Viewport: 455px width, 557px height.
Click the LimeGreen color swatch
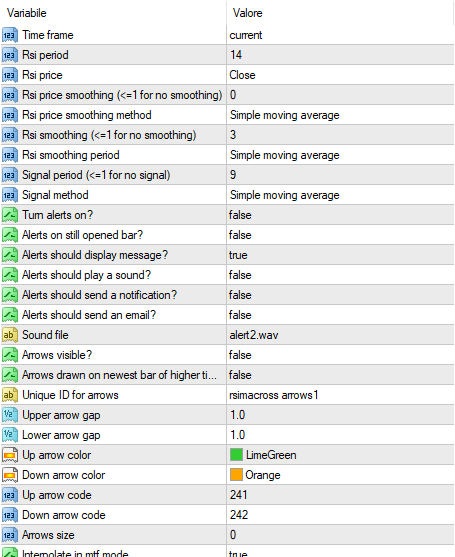(236, 455)
